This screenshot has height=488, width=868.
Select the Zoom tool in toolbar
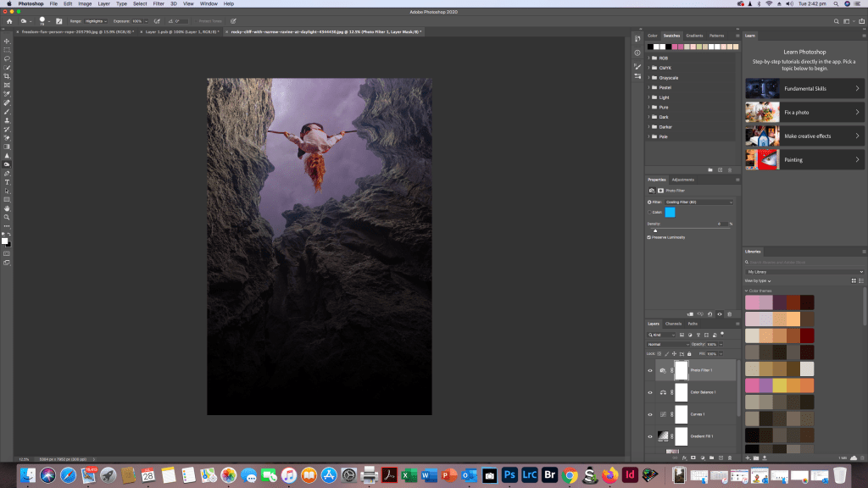pos(7,217)
